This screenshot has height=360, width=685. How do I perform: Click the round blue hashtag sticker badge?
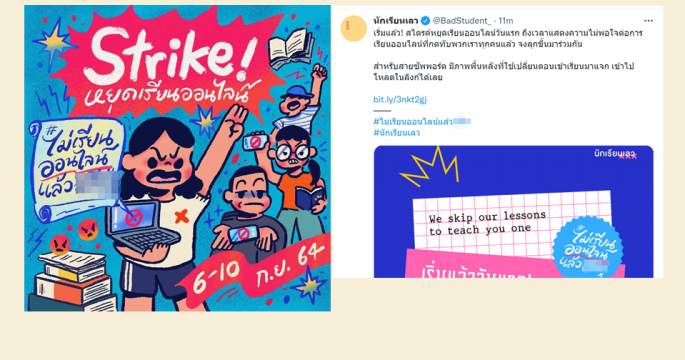[x=588, y=247]
